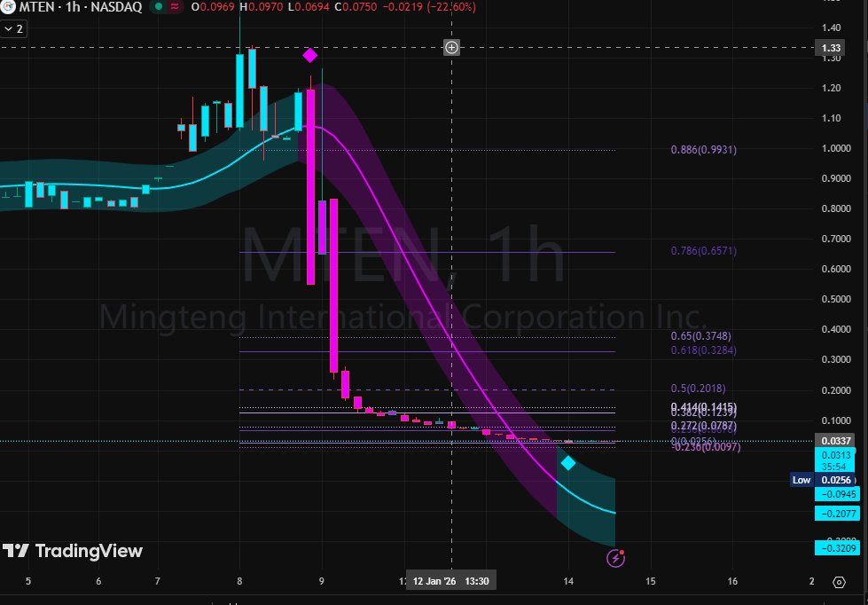Screen dimensions: 868x605
Task: Click the 0.0337 gray price label
Action: [x=836, y=441]
